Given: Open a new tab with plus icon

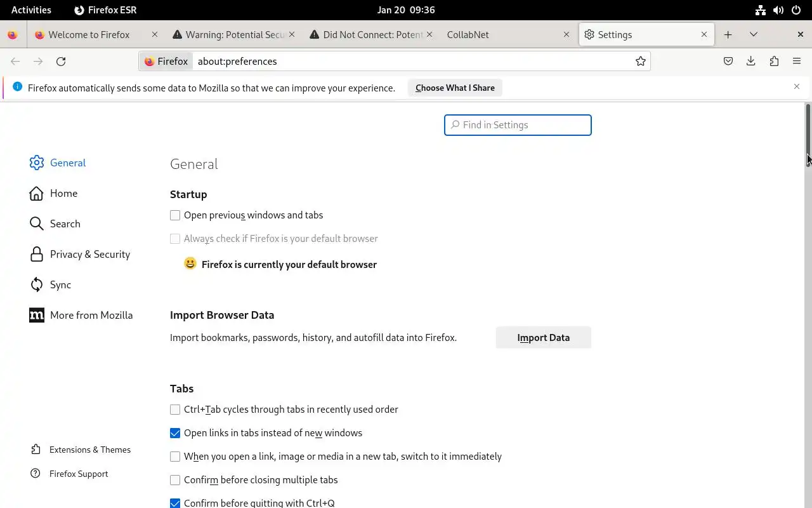Looking at the screenshot, I should [728, 35].
